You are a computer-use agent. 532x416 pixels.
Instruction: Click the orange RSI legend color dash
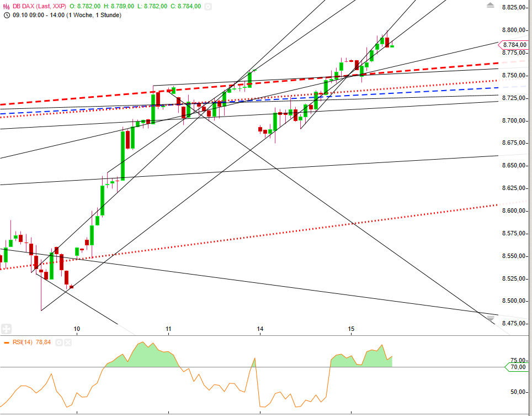[7, 342]
